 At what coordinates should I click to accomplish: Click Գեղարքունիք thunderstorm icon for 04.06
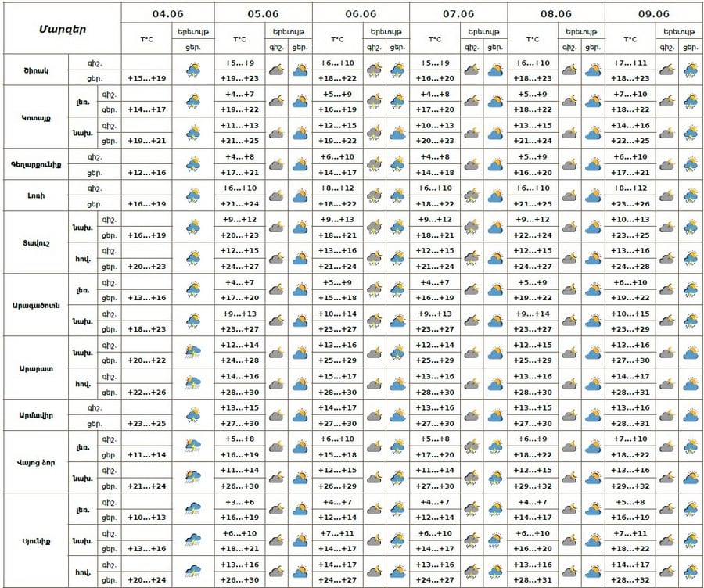pos(193,165)
